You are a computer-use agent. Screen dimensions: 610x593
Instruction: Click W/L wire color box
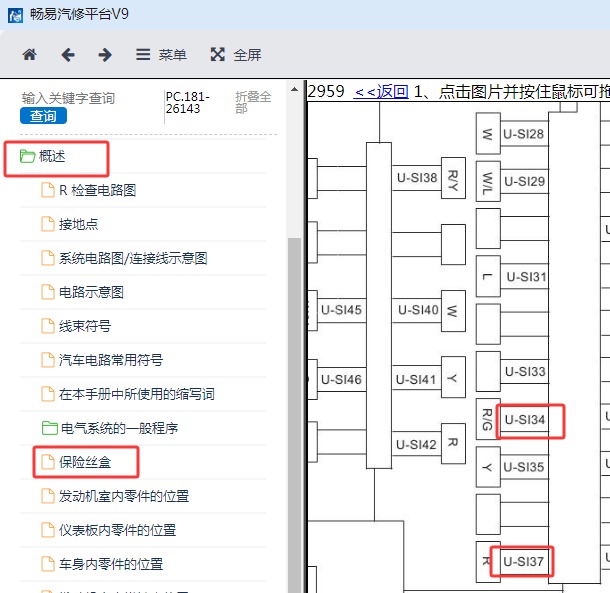point(488,181)
